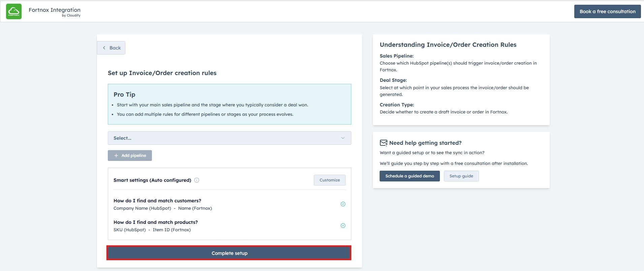Image resolution: width=644 pixels, height=271 pixels.
Task: Click the Fortnox green cloud logo
Action: (x=14, y=11)
